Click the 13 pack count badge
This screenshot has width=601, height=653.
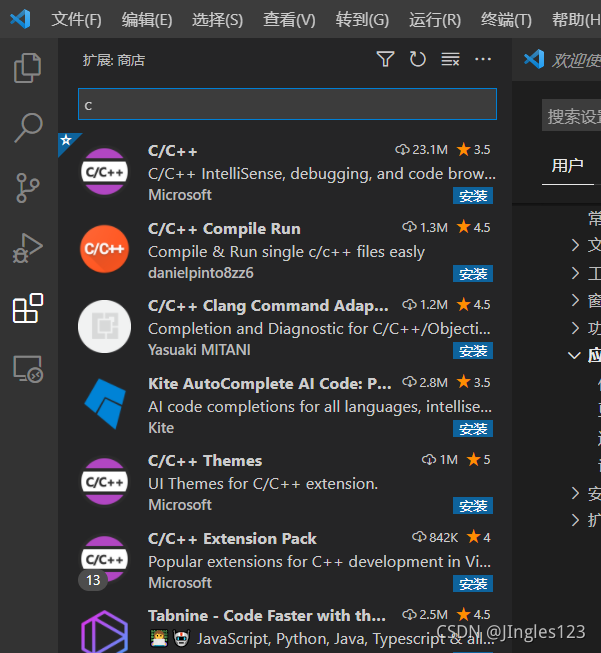[93, 580]
